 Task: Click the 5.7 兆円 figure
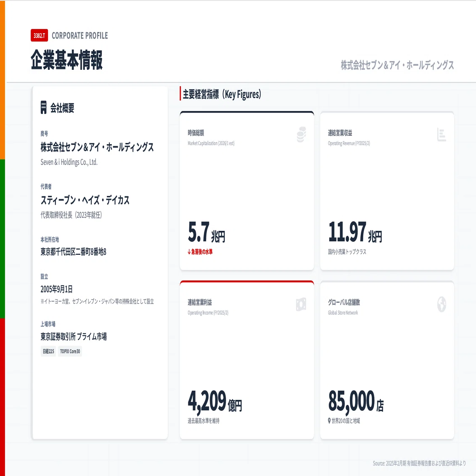click(x=206, y=232)
